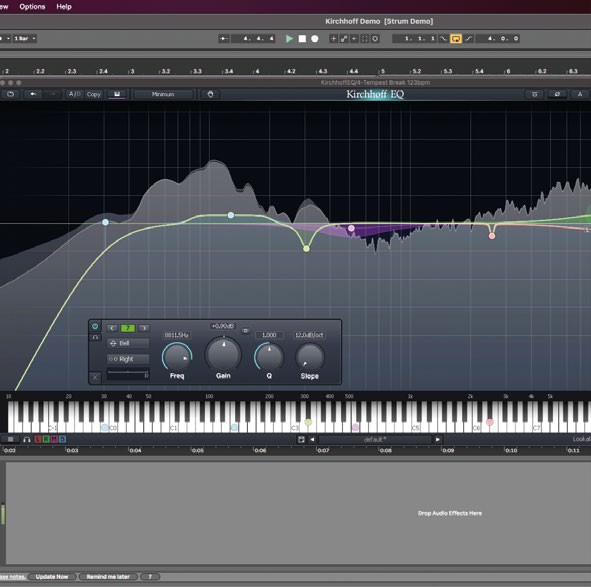Click the loop icon in the EQ toolbar

tap(11, 94)
